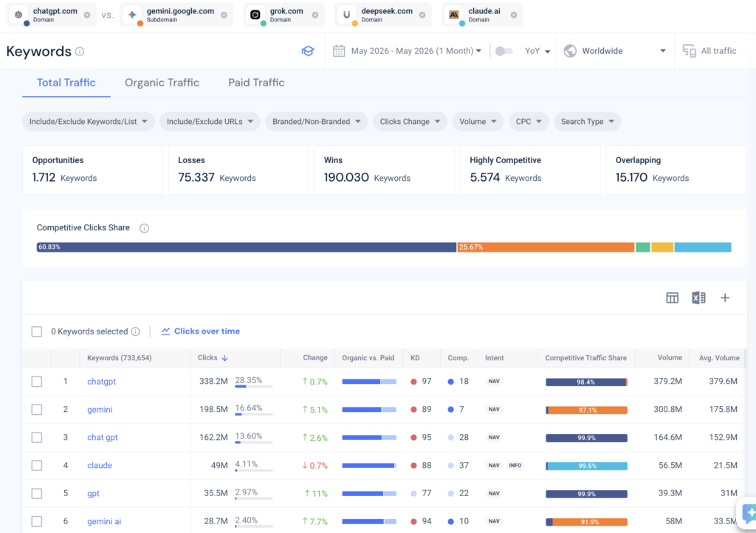756x533 pixels.
Task: Remove grok.com from comparison
Action: 315,15
